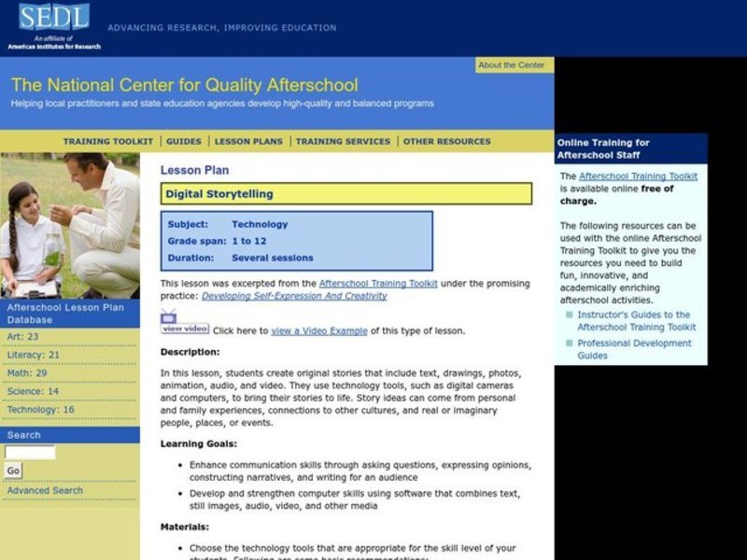Browse the Art: 23 lesson category
The image size is (747, 560).
coord(23,337)
